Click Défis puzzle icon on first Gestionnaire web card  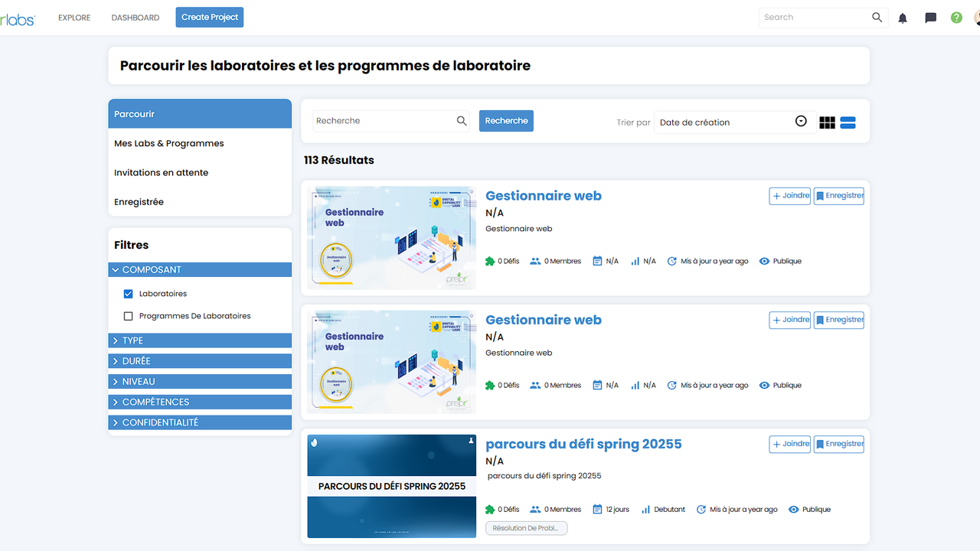[490, 261]
